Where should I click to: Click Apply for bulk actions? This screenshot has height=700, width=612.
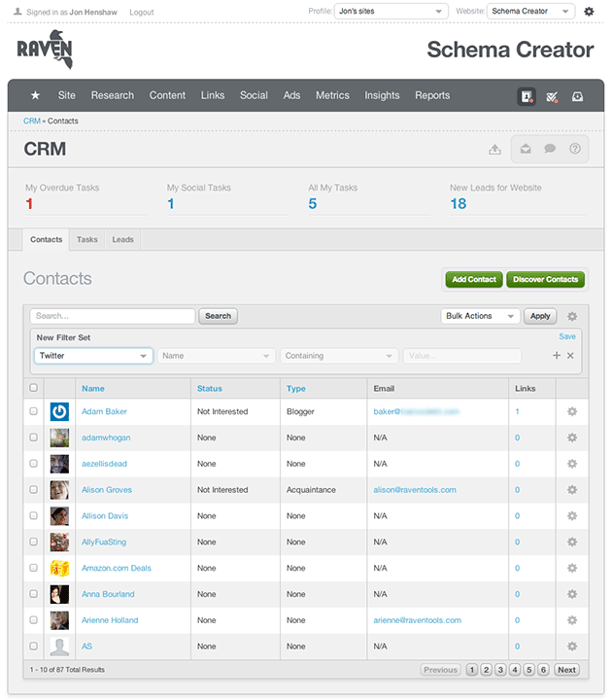pyautogui.click(x=540, y=316)
